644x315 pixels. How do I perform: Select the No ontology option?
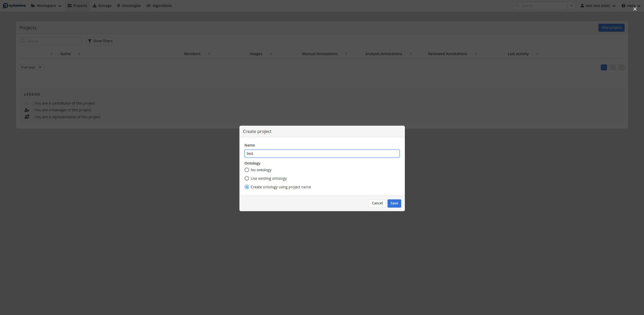(247, 170)
